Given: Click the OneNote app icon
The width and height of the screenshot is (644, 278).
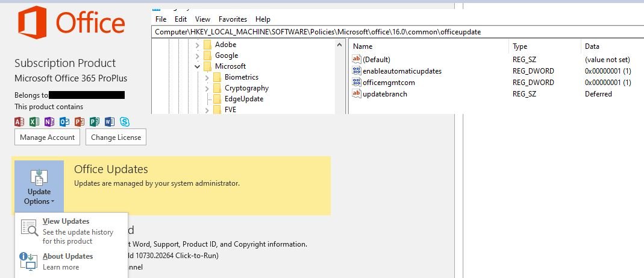Looking at the screenshot, I should [x=49, y=122].
